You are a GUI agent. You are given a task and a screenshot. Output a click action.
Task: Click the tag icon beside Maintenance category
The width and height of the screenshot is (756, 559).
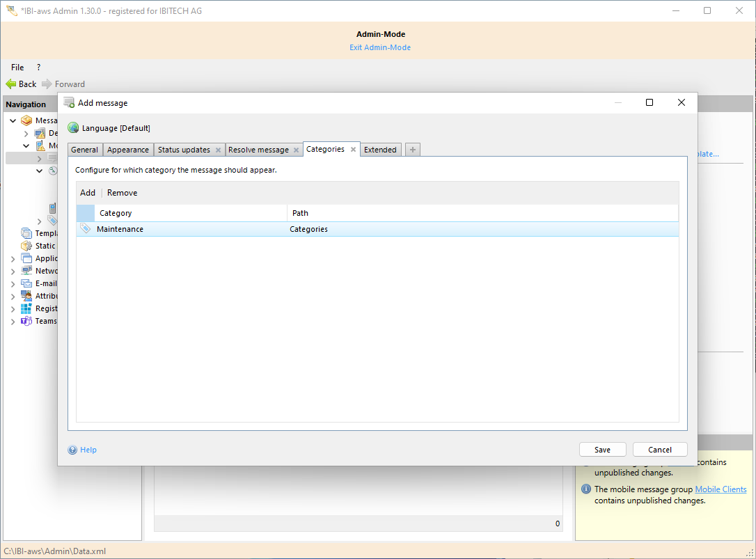point(85,228)
